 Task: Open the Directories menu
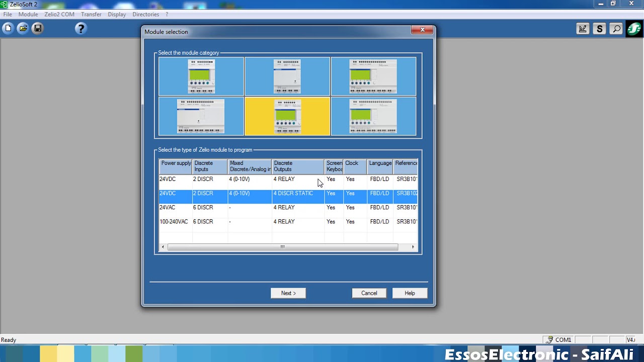click(146, 14)
